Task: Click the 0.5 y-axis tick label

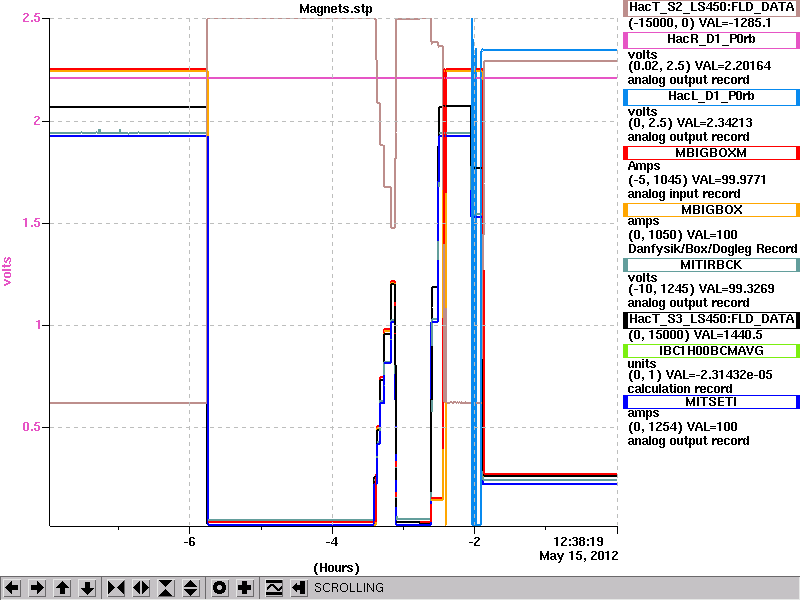Action: 31,427
